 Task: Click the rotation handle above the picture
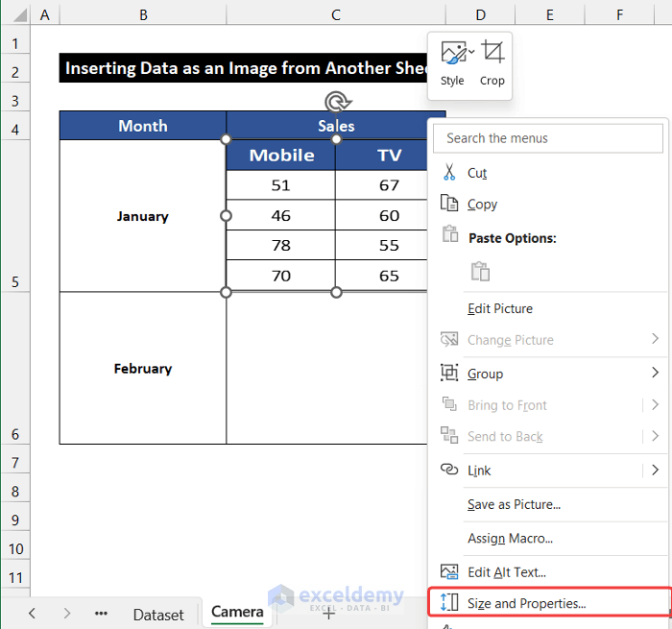[338, 102]
